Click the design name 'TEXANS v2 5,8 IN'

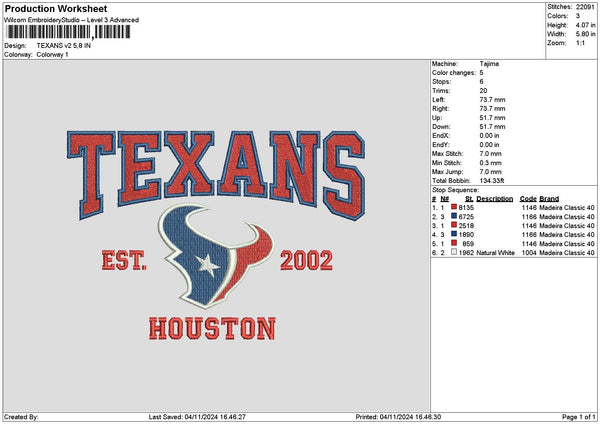pyautogui.click(x=64, y=46)
